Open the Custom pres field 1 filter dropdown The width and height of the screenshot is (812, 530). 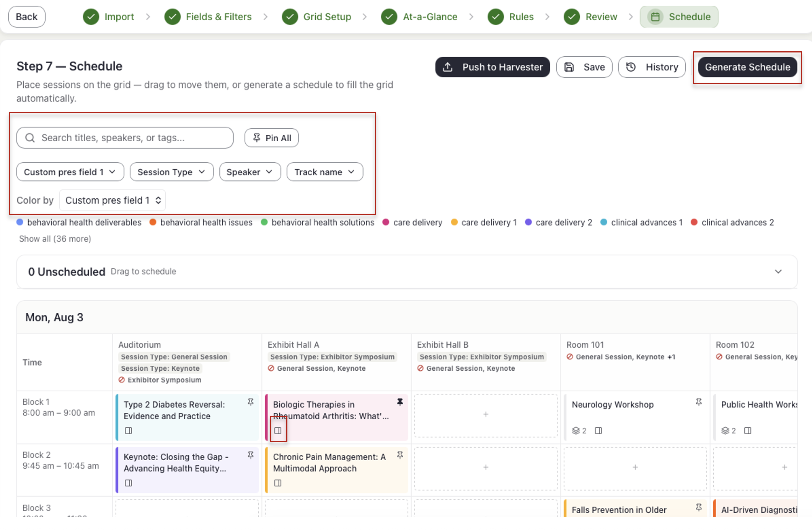[x=70, y=172]
